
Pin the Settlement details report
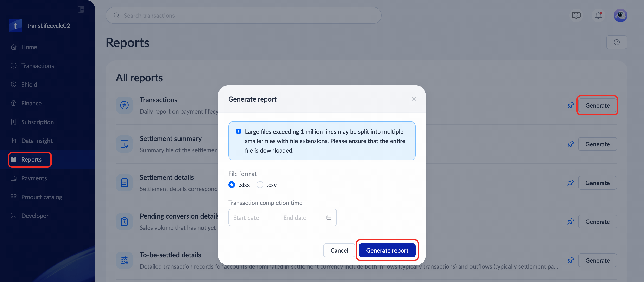570,183
